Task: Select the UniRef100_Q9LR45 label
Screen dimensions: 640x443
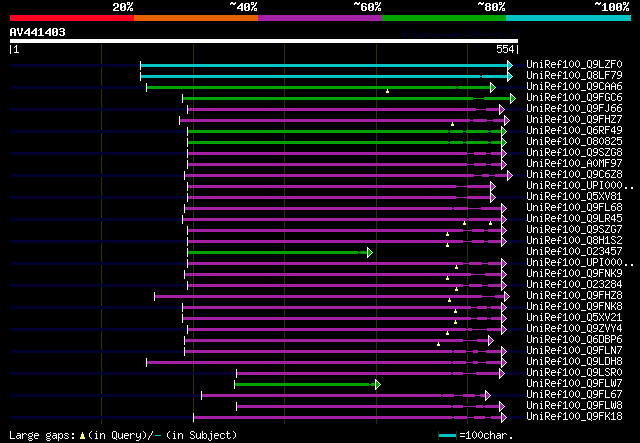Action: pyautogui.click(x=574, y=218)
